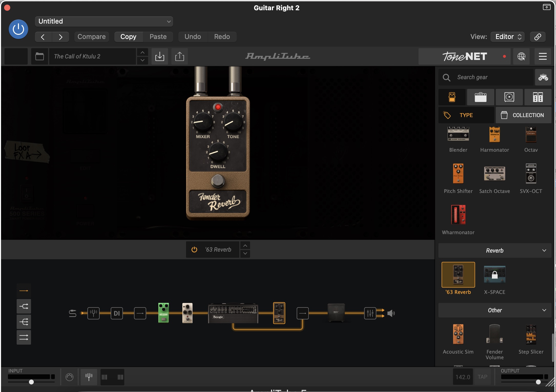Choose split-to-two-paths routing option
Viewport: 556px width, 392px height.
click(x=24, y=306)
